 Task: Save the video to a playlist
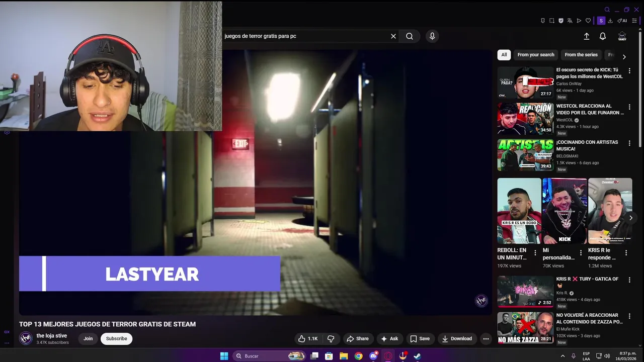[x=420, y=339]
